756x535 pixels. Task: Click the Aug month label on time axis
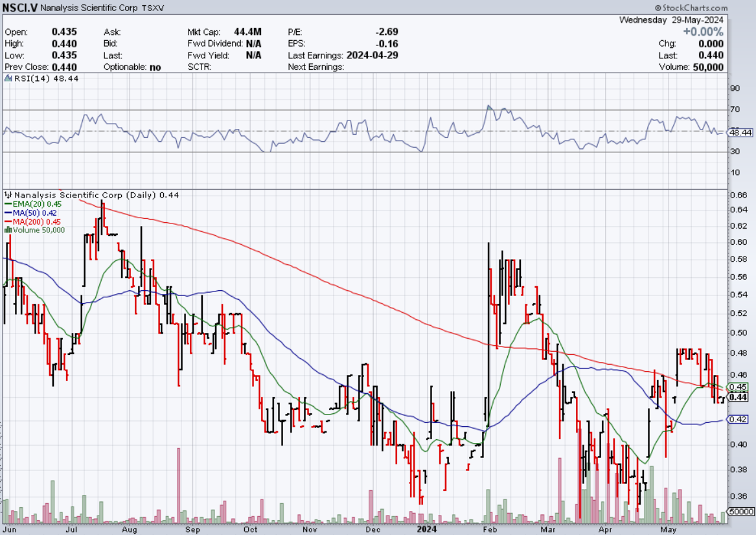click(x=129, y=529)
